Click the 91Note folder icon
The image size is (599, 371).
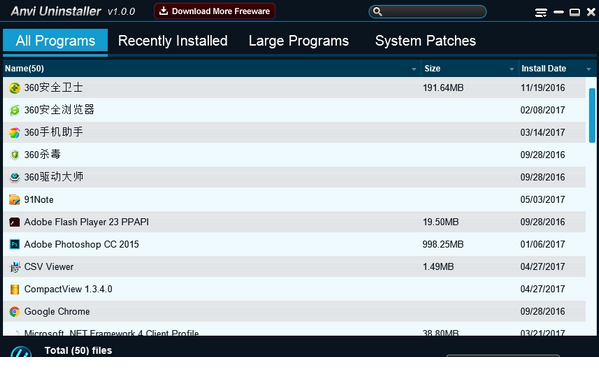(x=15, y=200)
